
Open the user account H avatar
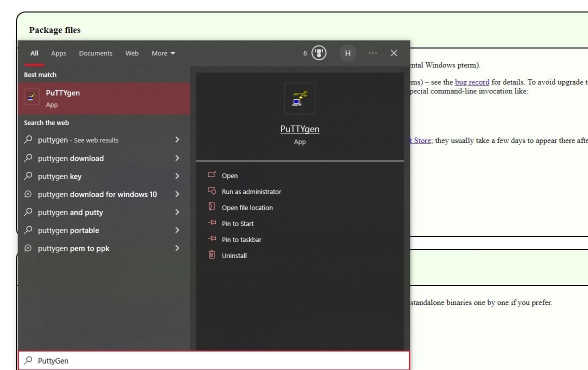347,53
